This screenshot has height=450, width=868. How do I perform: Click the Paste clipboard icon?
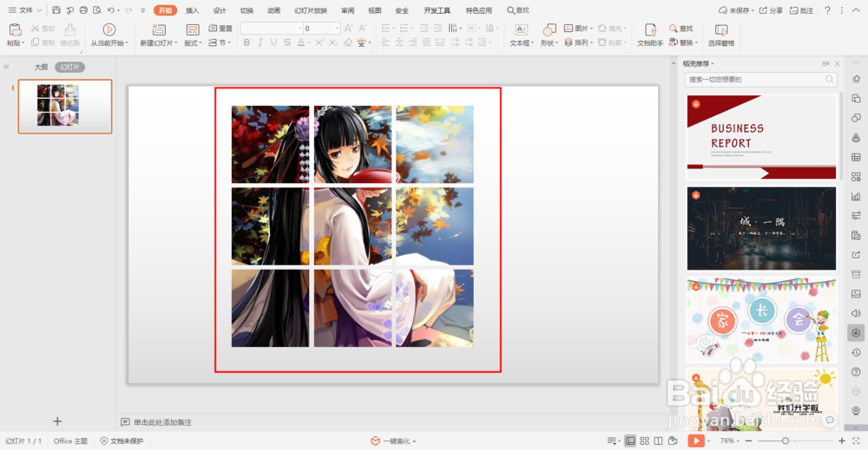point(16,29)
